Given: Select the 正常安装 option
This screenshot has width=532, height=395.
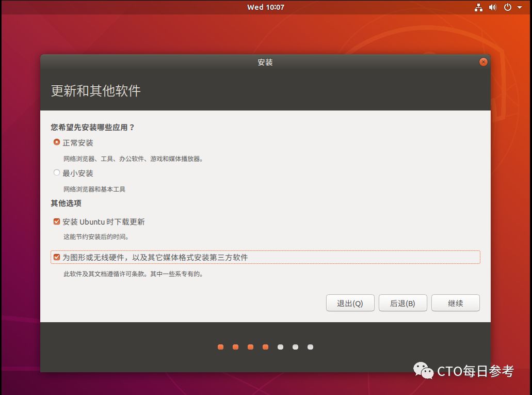Looking at the screenshot, I should tap(57, 142).
